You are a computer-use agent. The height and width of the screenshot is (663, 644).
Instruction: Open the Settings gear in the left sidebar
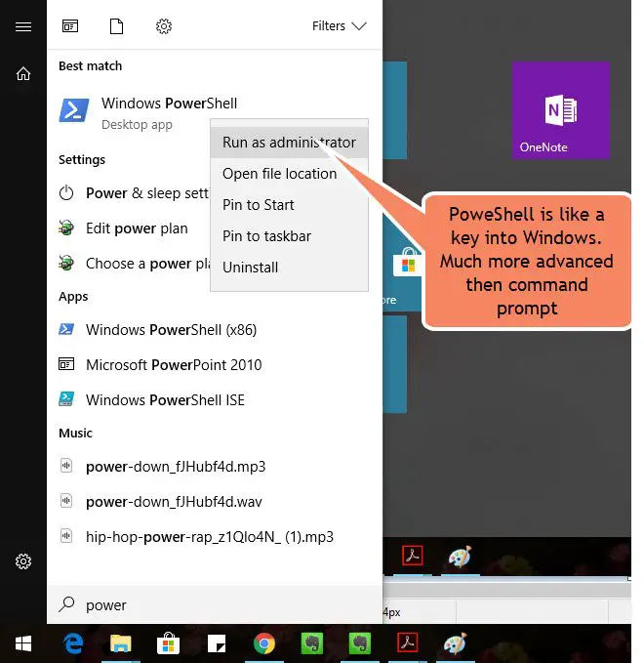[23, 561]
